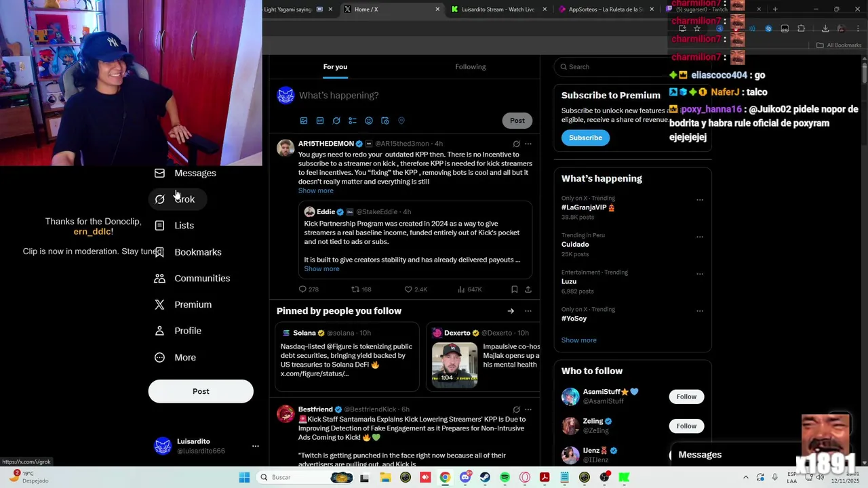
Task: View analytics of AR15THEDEMON post
Action: tap(461, 289)
